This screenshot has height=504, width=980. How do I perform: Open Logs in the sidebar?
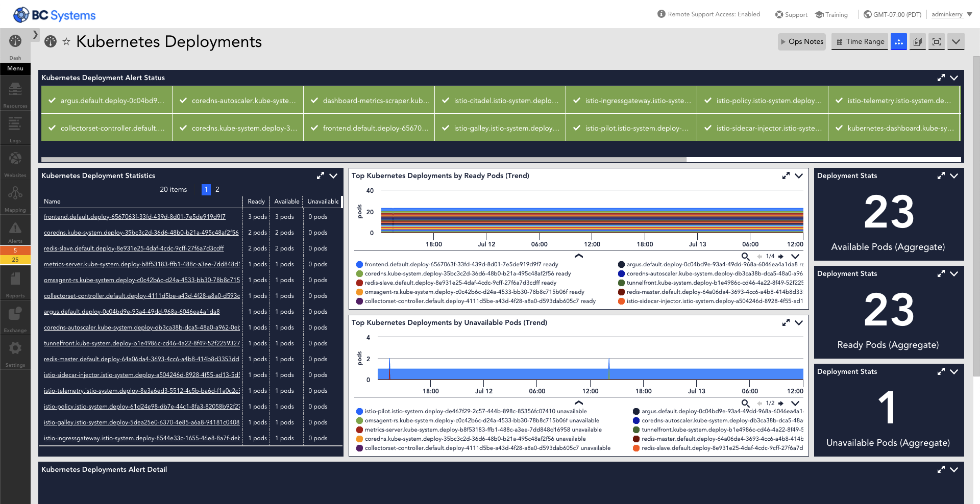point(15,130)
